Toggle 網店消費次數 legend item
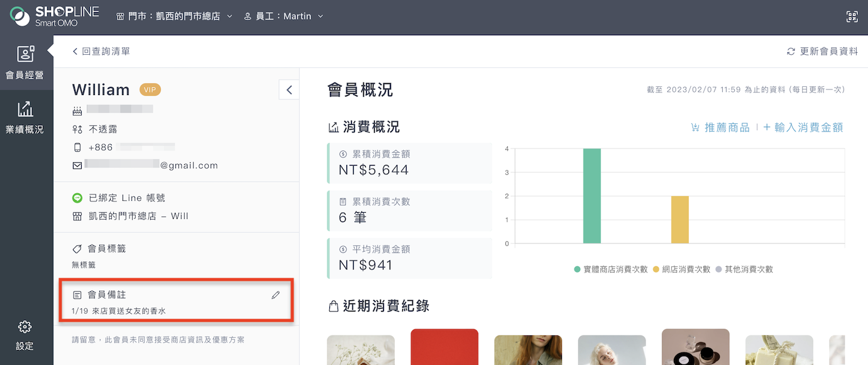Viewport: 868px width, 365px height. point(682,269)
